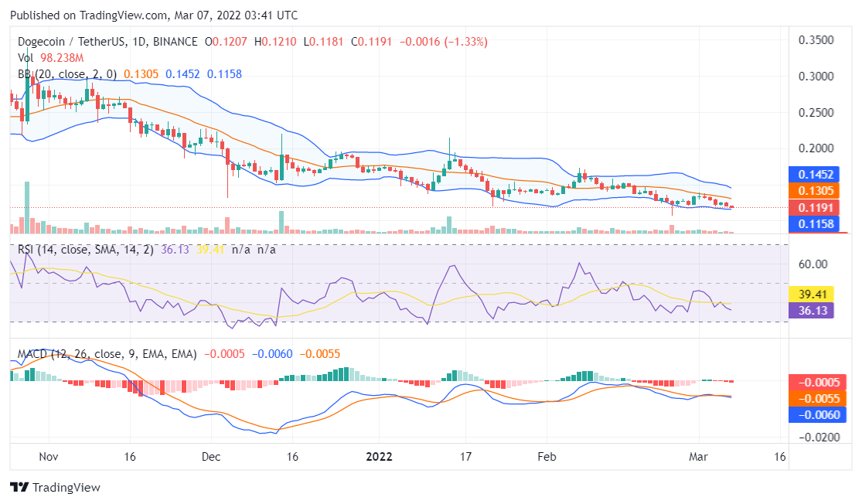Click the yellow 39.41 RSI average tag

point(816,294)
